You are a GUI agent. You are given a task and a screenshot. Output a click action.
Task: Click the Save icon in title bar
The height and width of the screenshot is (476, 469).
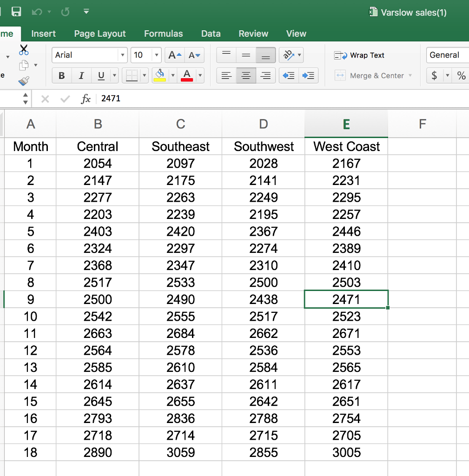pos(16,12)
